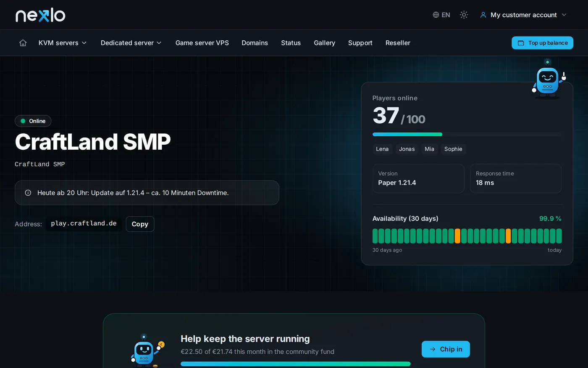This screenshot has height=368, width=588.
Task: Click the CraftLand SMP heading
Action: (x=93, y=142)
